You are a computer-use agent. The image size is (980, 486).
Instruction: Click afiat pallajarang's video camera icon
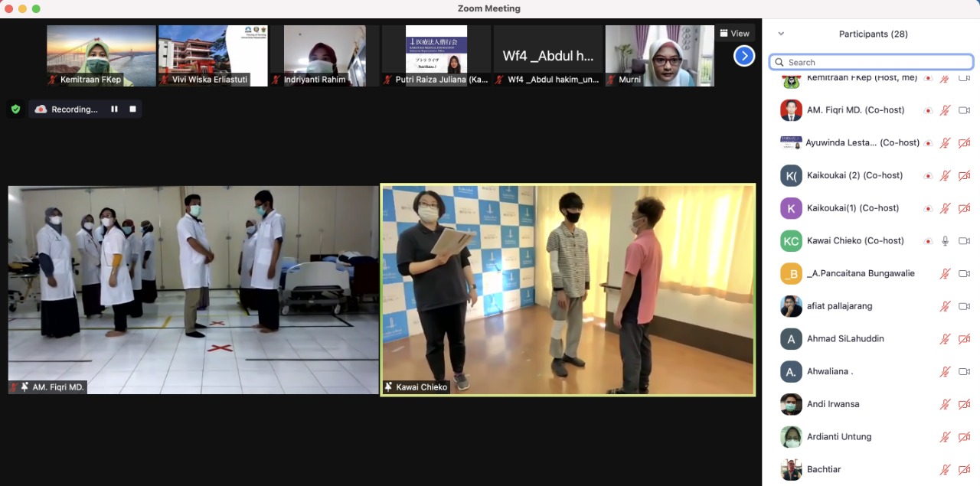tap(964, 306)
